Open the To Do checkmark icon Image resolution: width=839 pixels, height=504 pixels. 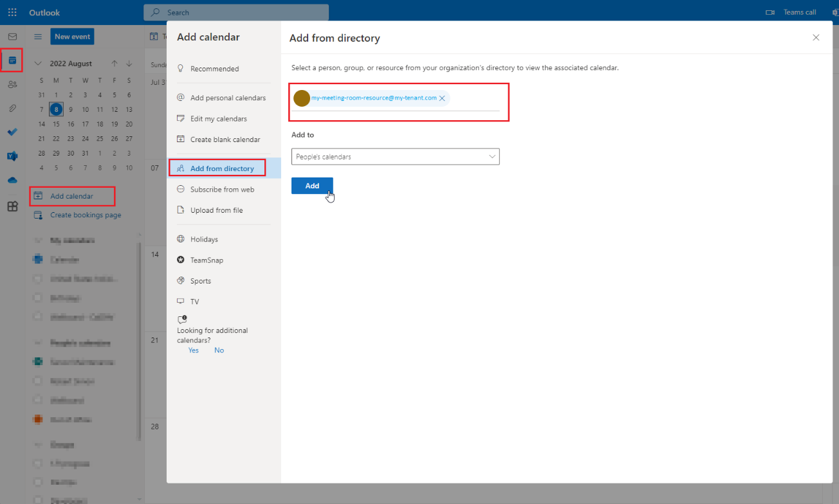[x=12, y=132]
